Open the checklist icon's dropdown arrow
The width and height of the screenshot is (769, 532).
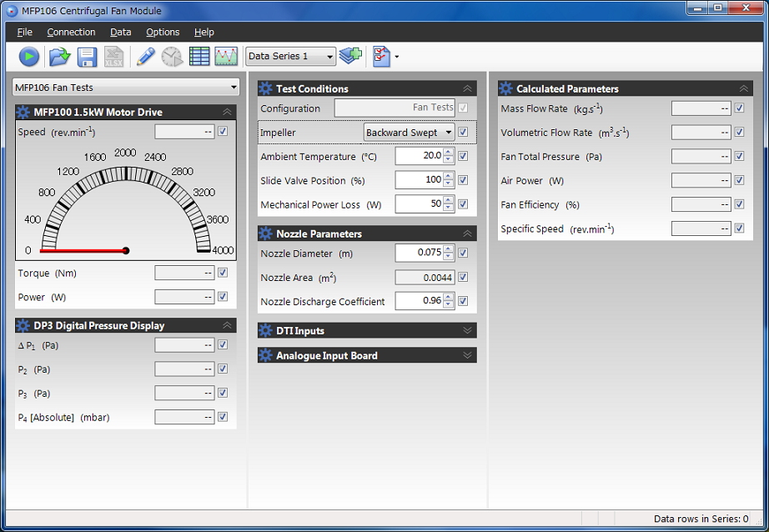pyautogui.click(x=397, y=57)
